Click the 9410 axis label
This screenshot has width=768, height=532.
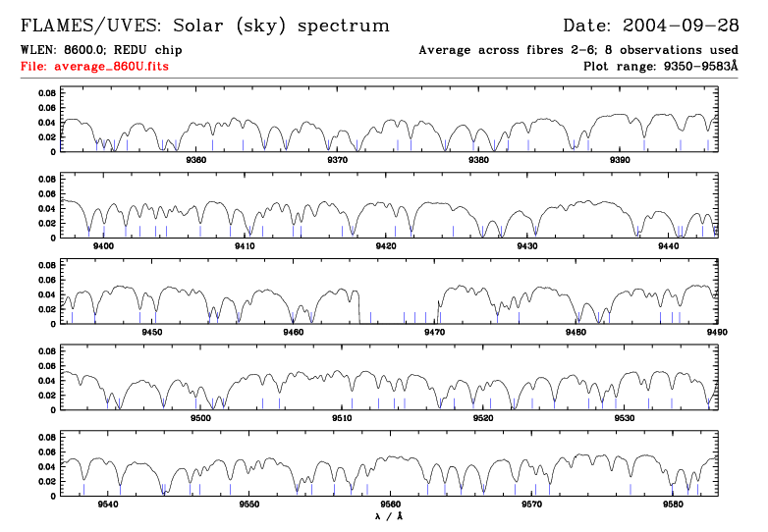click(x=245, y=246)
